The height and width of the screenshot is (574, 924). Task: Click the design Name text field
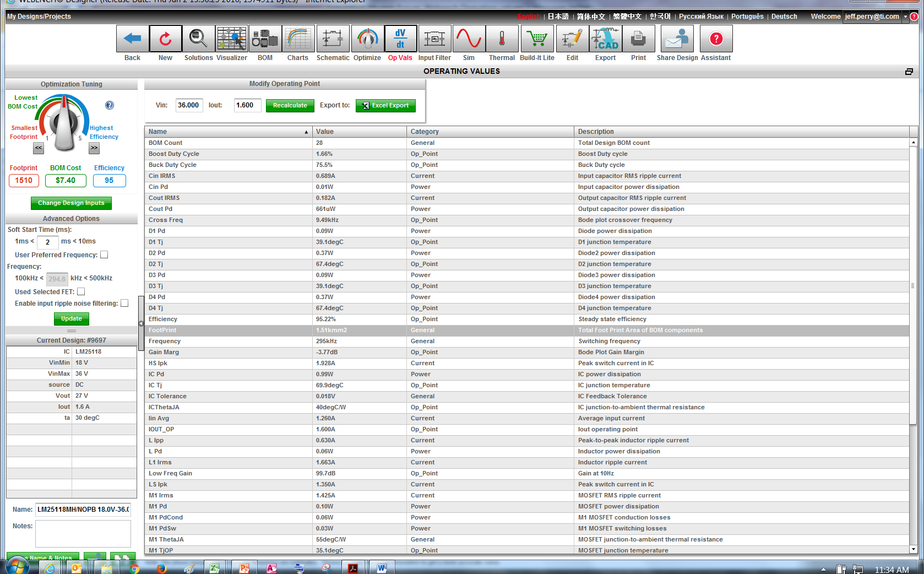pos(83,510)
